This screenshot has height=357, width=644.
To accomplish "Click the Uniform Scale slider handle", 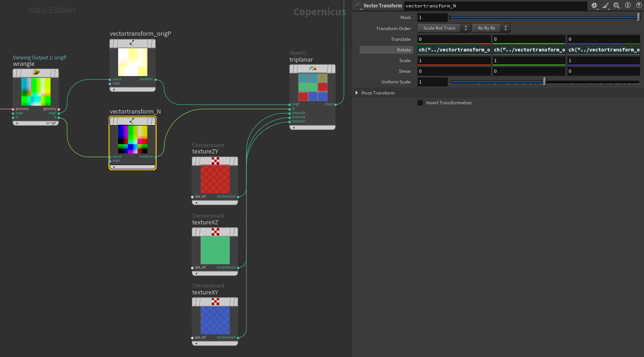I will tap(544, 82).
